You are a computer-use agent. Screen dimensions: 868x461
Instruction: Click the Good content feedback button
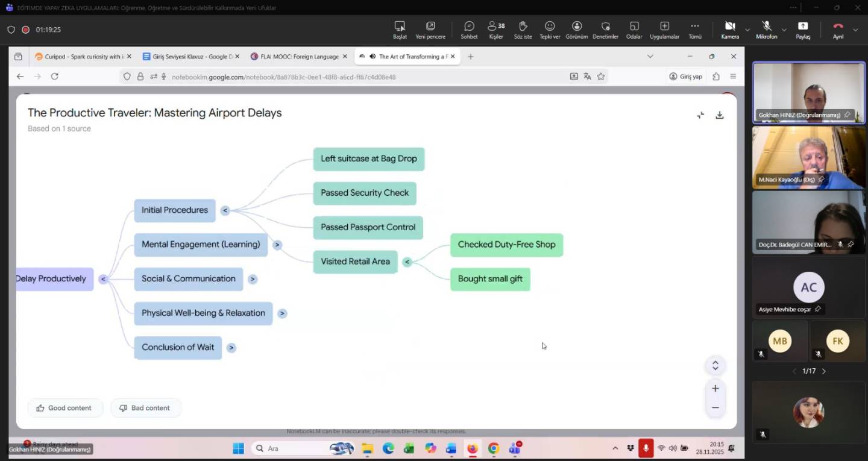click(x=65, y=408)
